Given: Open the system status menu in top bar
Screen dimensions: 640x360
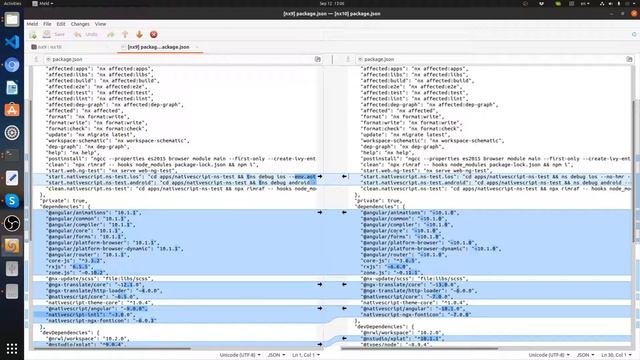Looking at the screenshot, I should [x=618, y=3].
